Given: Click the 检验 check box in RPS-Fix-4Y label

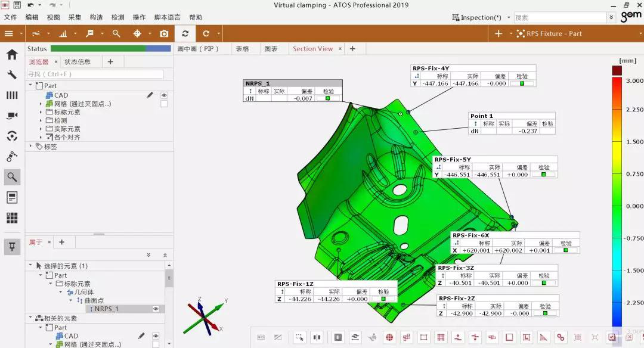Looking at the screenshot, I should [522, 83].
